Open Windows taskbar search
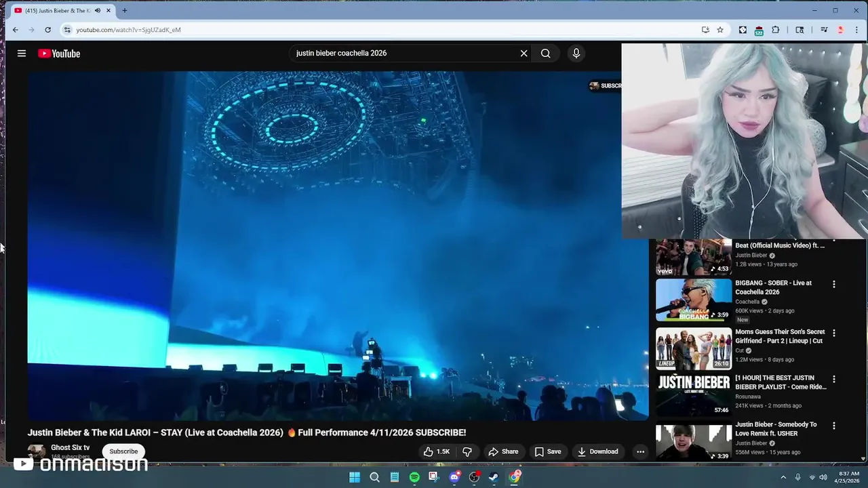 [x=374, y=477]
